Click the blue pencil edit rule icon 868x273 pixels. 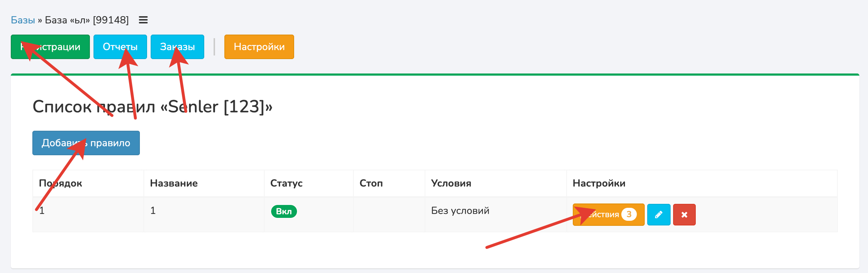(658, 215)
